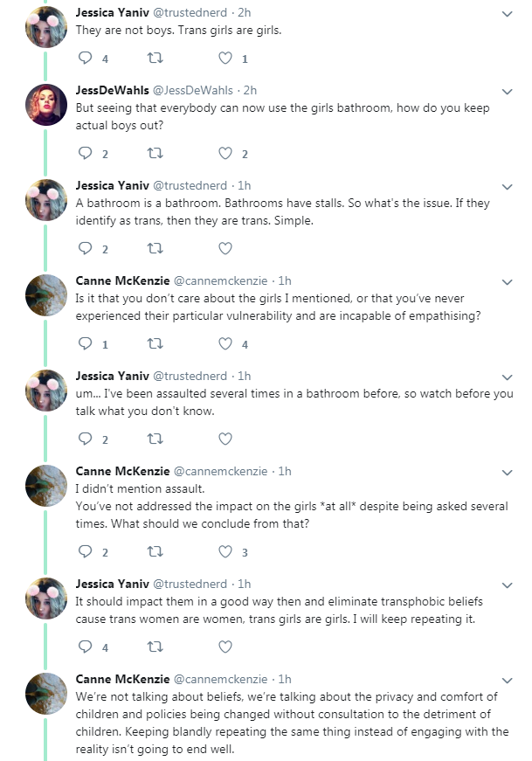
Task: Retweet JessDeWahls' bathroom question tweet
Action: click(x=155, y=154)
